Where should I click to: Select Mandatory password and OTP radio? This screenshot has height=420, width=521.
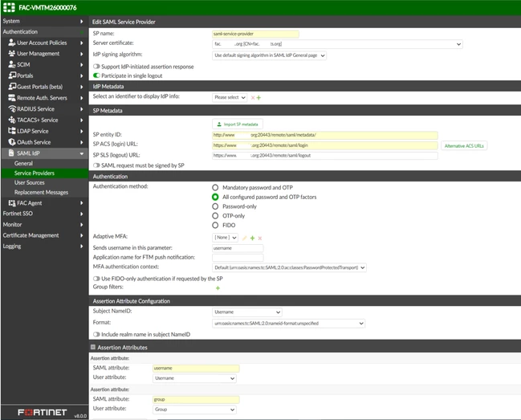[x=215, y=187]
